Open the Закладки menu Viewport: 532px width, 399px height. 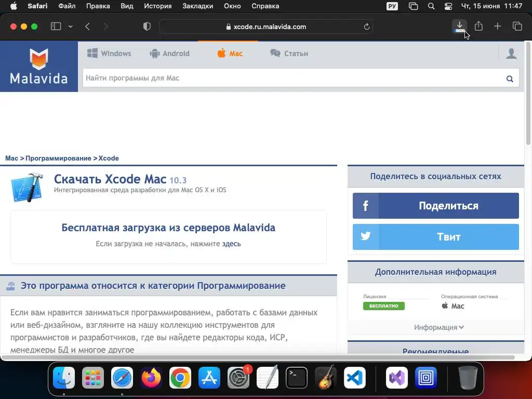click(x=198, y=6)
